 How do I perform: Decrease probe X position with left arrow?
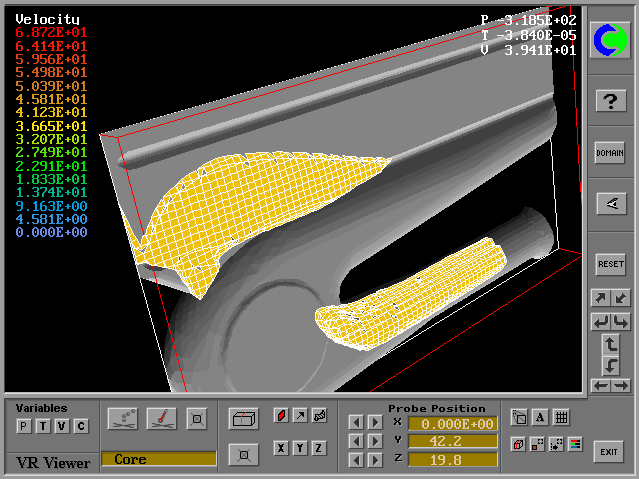(x=356, y=423)
